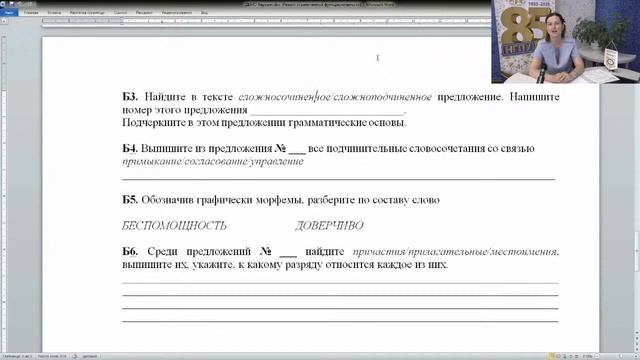The height and width of the screenshot is (360, 640).
Task: Click the tab-stop selector left of the ruler
Action: point(4,21)
